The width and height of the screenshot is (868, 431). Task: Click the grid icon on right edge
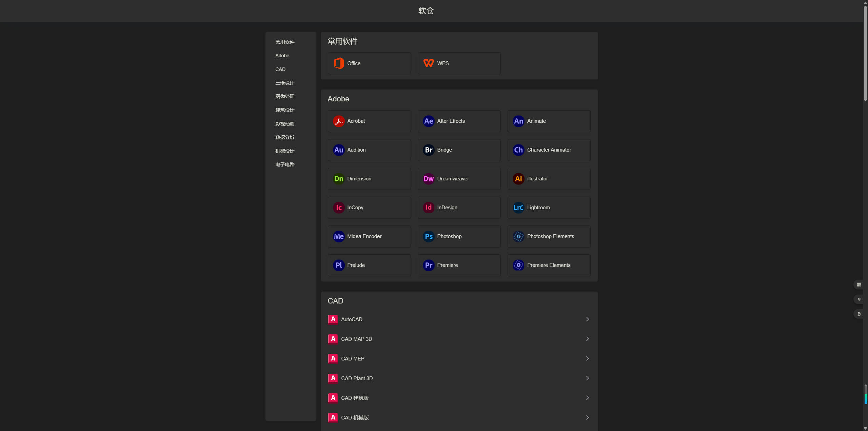[x=859, y=285]
